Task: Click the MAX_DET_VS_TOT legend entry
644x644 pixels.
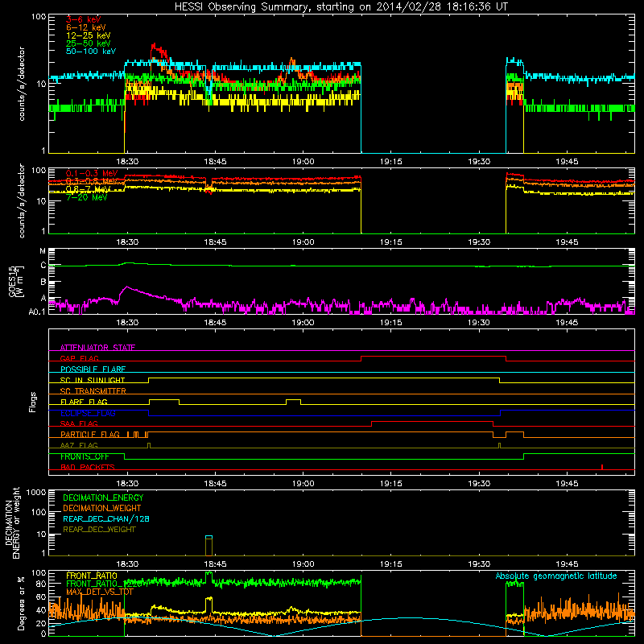Action: click(x=100, y=592)
